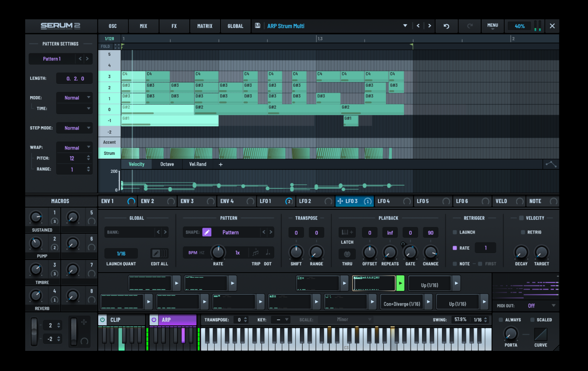Viewport: 588px width, 371px height.
Task: Go to the previous preset arrow
Action: click(418, 26)
